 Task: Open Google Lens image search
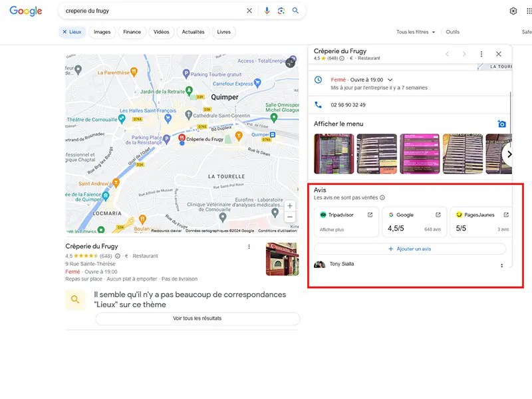coord(281,11)
